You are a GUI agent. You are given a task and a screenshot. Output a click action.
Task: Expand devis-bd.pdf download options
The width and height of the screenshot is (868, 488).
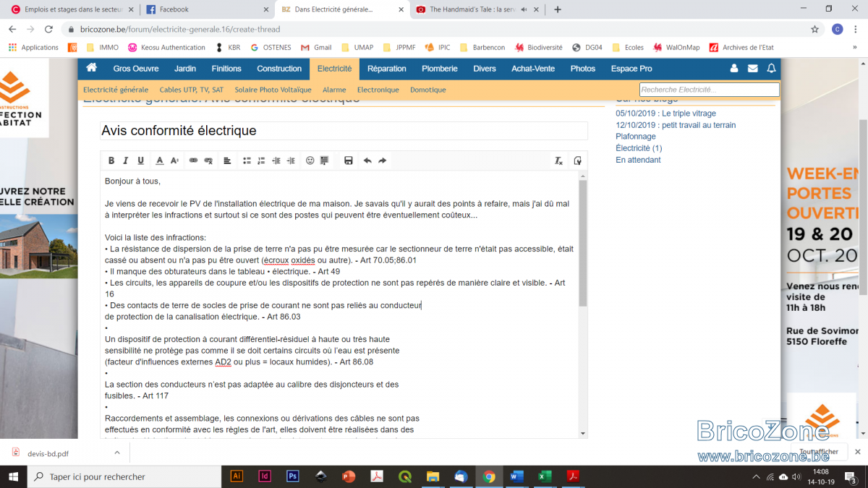(117, 453)
